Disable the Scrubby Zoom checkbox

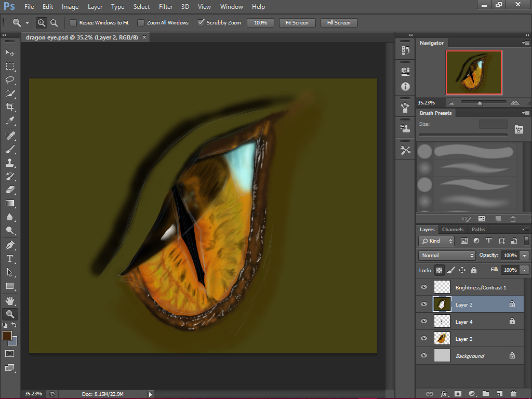point(201,22)
